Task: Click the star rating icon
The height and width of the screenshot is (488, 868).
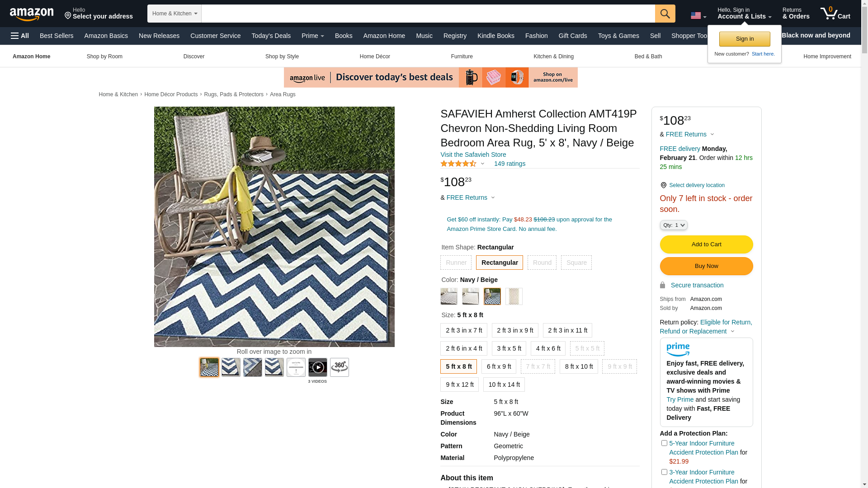Action: tap(458, 164)
